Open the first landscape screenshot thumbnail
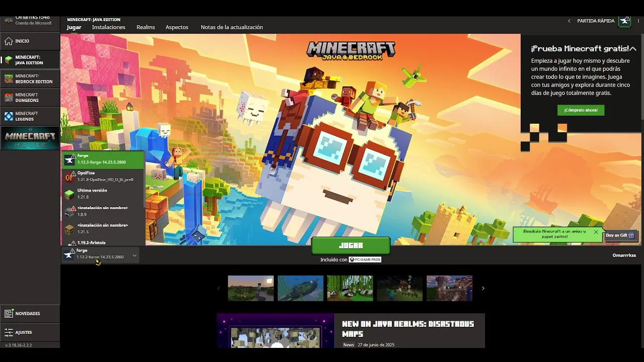The height and width of the screenshot is (362, 644). click(x=251, y=288)
